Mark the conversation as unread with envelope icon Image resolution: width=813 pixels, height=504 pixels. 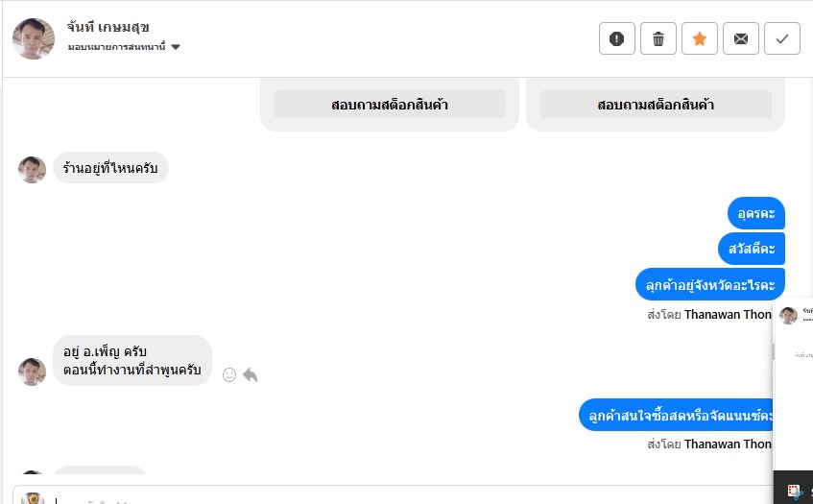[x=741, y=38]
